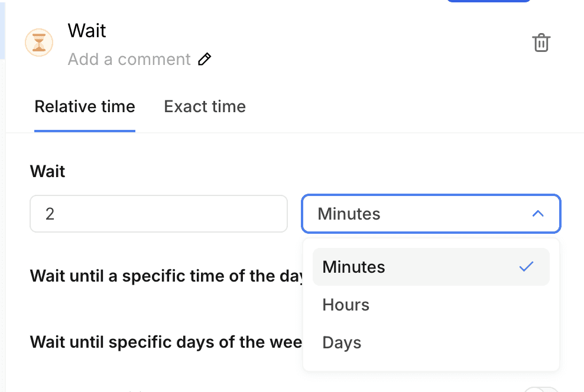
Task: Click the blue strip on the left edge
Action: pos(2,30)
